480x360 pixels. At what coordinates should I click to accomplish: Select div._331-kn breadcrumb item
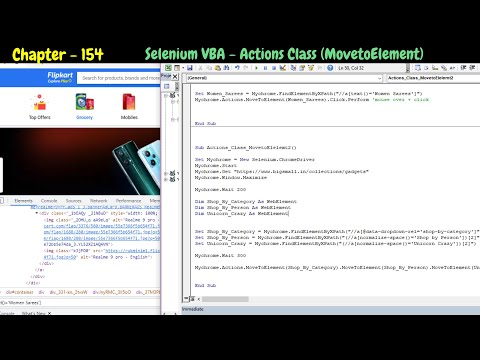(x=68, y=292)
